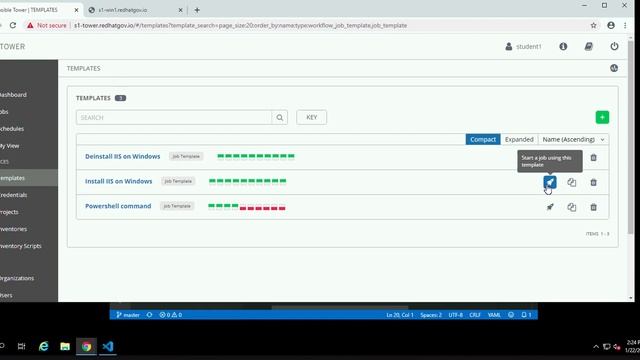Click the CRLF line ending indicator
Image resolution: width=640 pixels, height=360 pixels.
475,315
